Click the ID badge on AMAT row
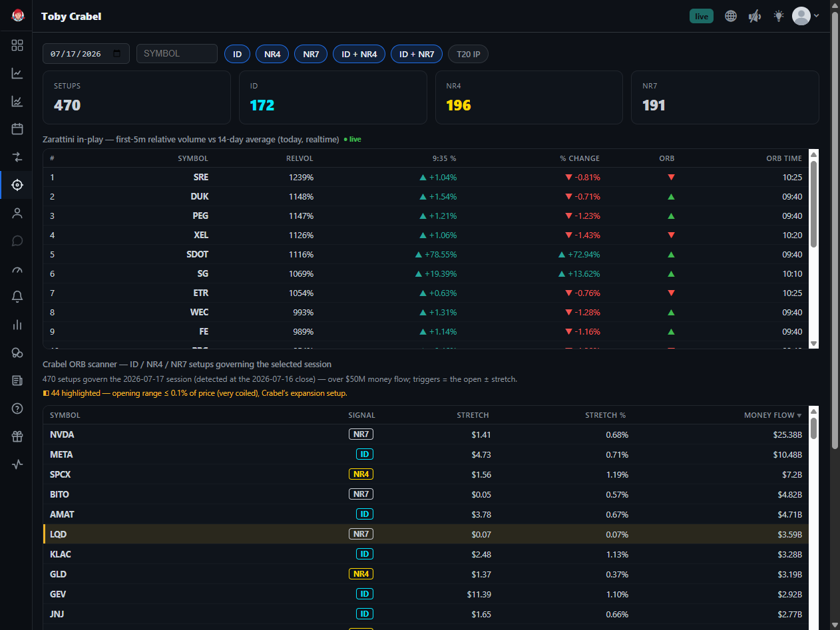Viewport: 840px width, 630px height. 365,514
